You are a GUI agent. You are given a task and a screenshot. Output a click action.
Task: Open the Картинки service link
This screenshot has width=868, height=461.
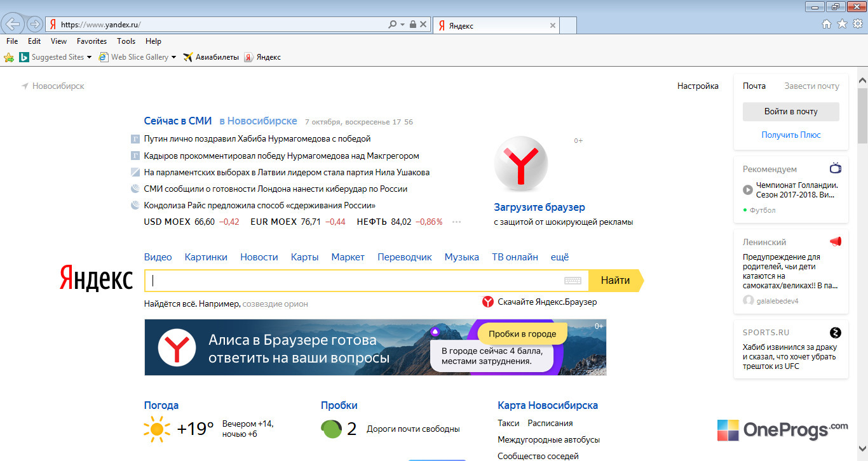[x=206, y=257]
